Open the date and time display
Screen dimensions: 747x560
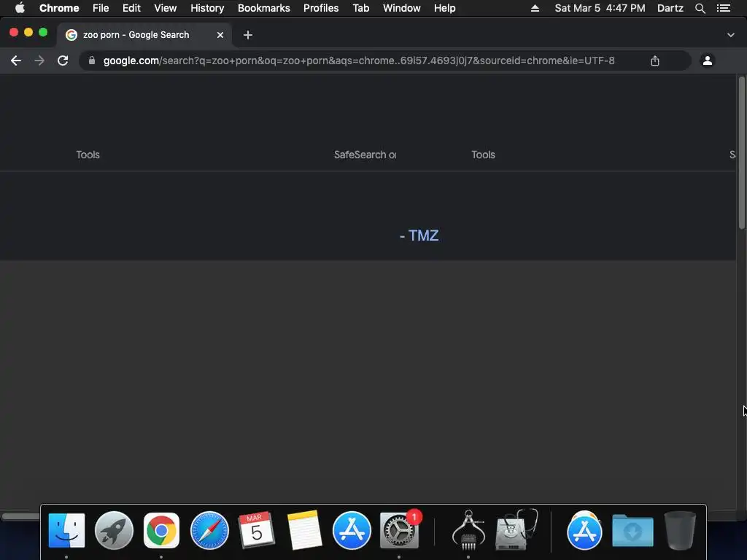(x=600, y=8)
